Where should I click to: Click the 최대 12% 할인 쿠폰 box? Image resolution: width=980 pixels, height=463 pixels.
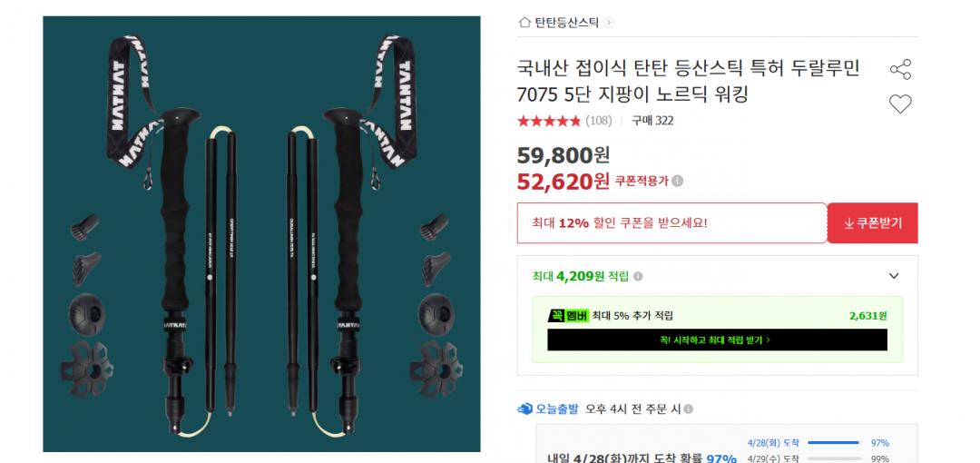pos(671,222)
